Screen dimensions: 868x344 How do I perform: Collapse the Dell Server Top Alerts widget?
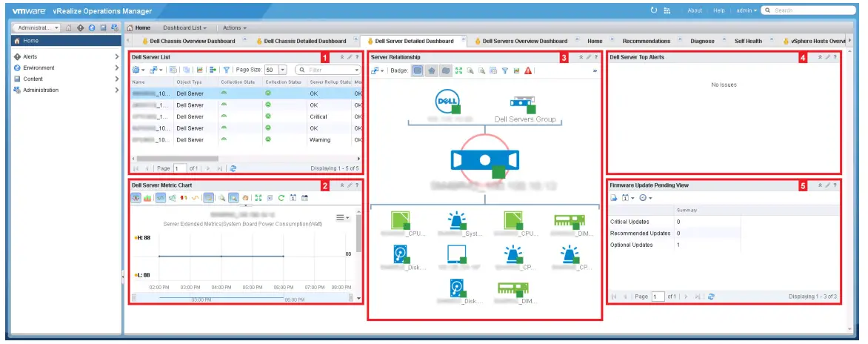820,56
